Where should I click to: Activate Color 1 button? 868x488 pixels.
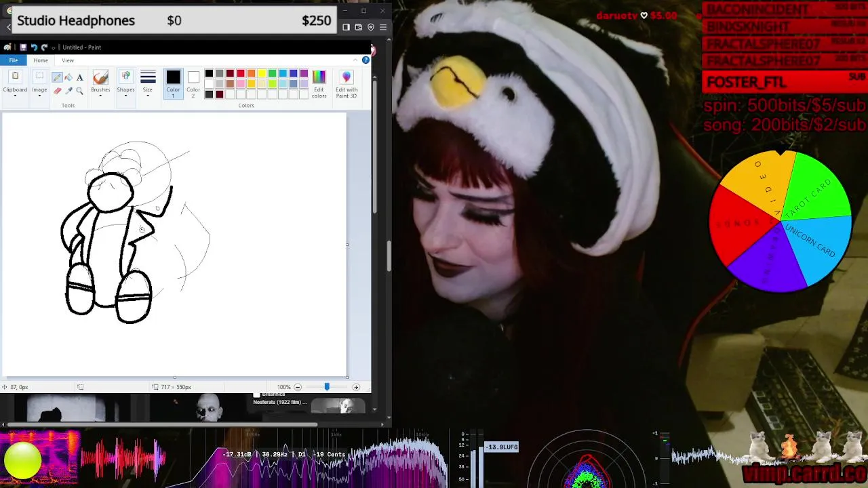coord(173,84)
